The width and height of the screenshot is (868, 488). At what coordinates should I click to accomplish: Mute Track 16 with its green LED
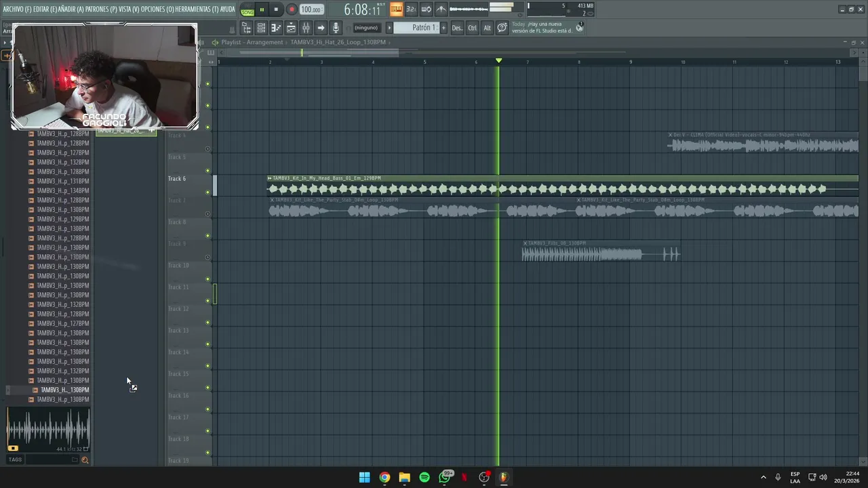coord(208,409)
